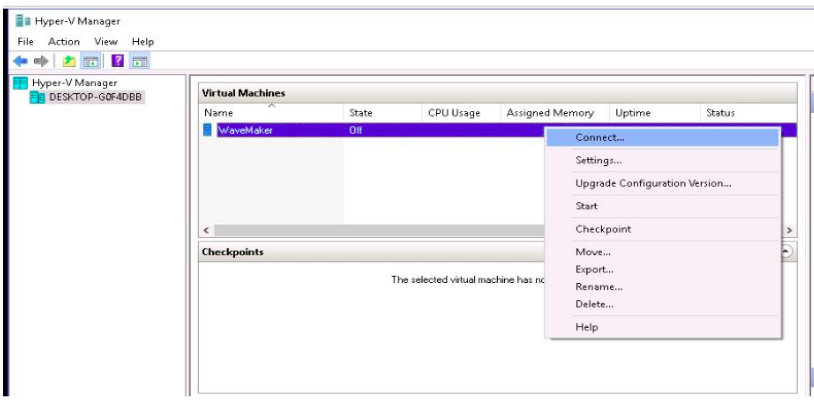This screenshot has height=403, width=814.
Task: Choose Export... from the context menu
Action: click(595, 269)
